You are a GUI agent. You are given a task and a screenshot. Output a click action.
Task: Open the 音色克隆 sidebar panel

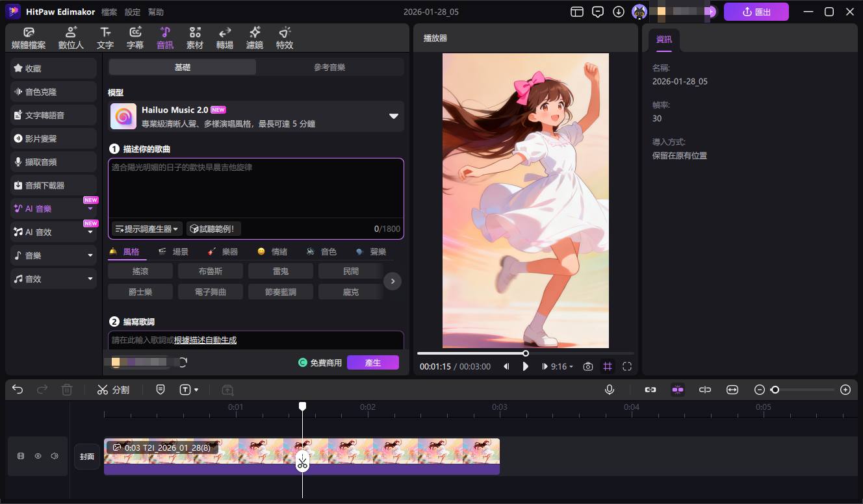pos(53,92)
